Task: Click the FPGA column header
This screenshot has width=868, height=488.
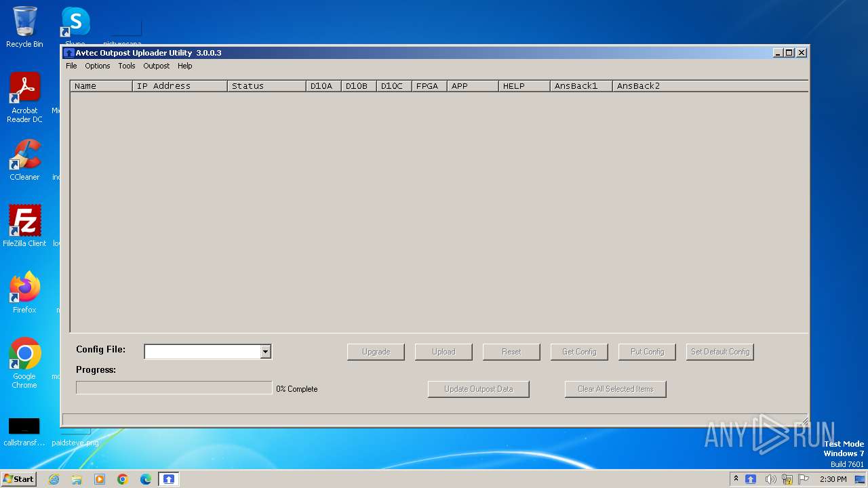Action: (429, 86)
